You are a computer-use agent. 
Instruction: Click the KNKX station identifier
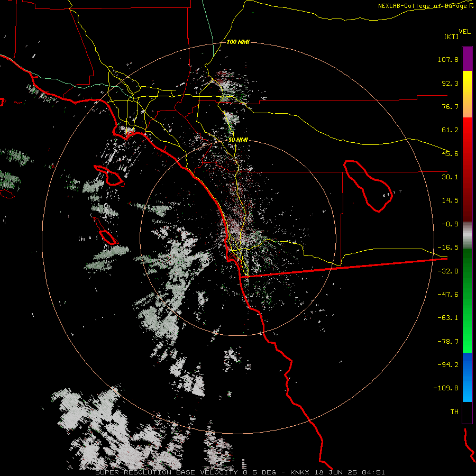[x=300, y=472]
